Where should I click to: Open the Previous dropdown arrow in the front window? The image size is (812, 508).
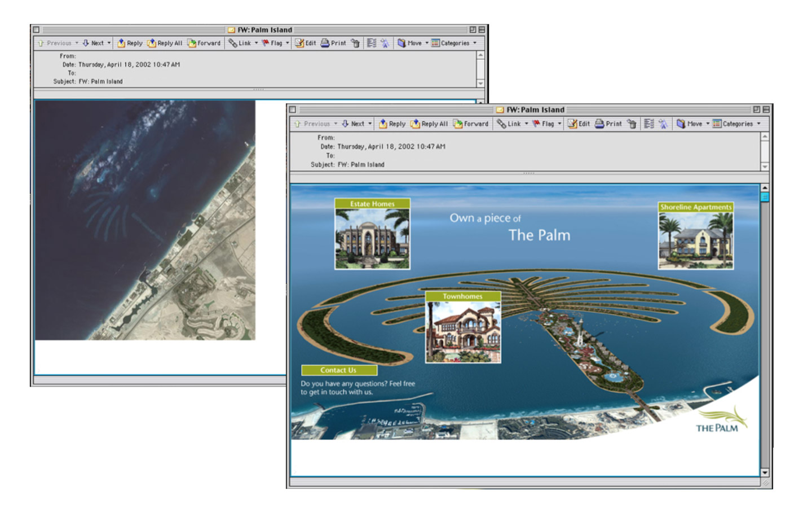336,124
